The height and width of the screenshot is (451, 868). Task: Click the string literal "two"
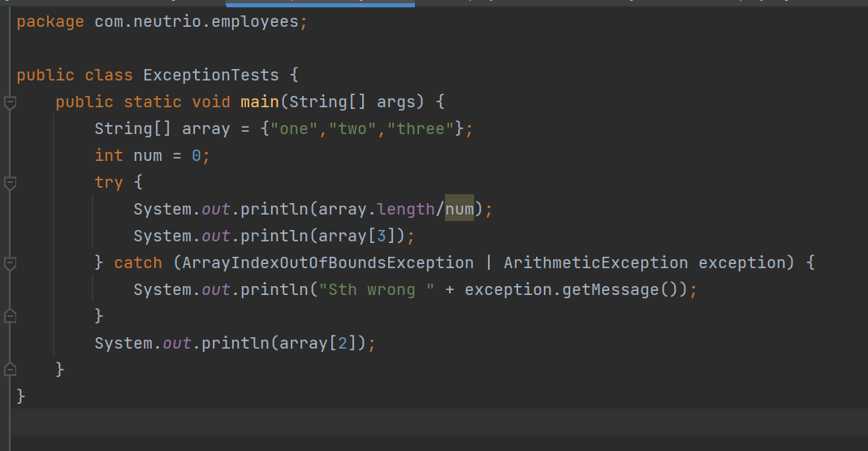tap(352, 128)
